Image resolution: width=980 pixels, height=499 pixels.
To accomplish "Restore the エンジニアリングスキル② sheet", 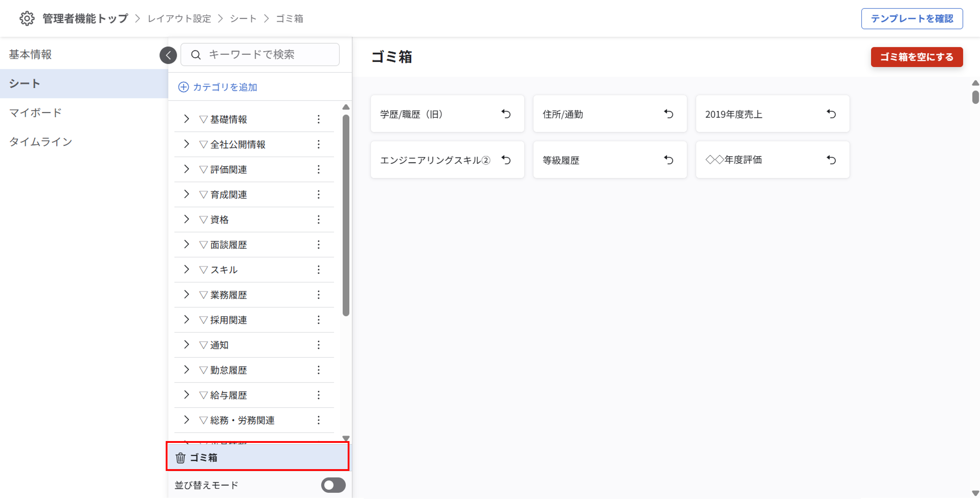I will [x=506, y=160].
